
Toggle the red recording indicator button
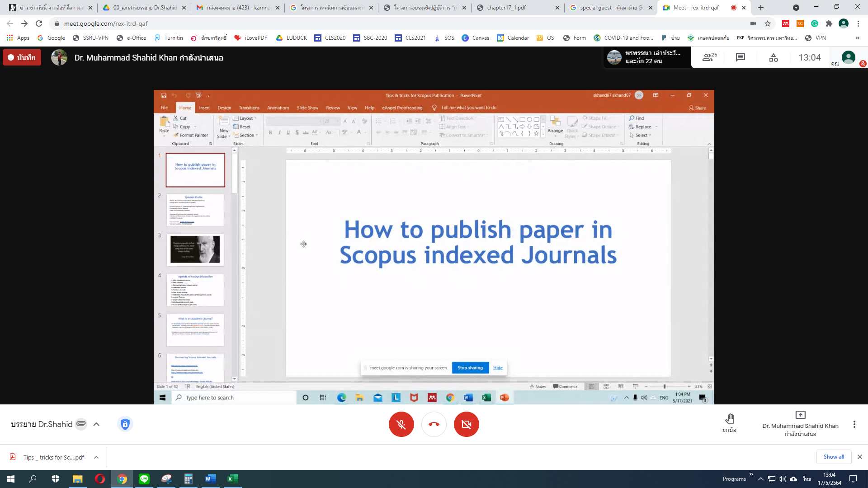[x=22, y=57]
